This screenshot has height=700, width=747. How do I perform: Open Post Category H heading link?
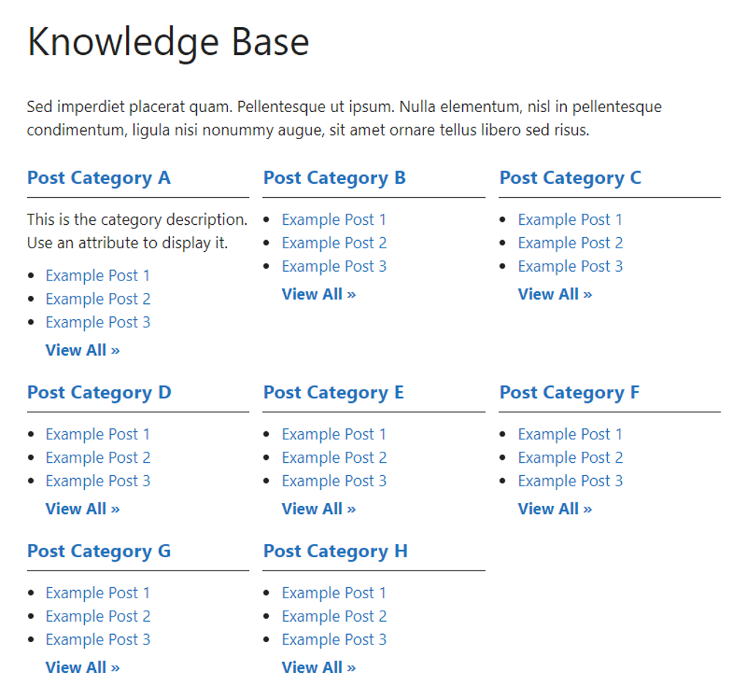[x=335, y=551]
